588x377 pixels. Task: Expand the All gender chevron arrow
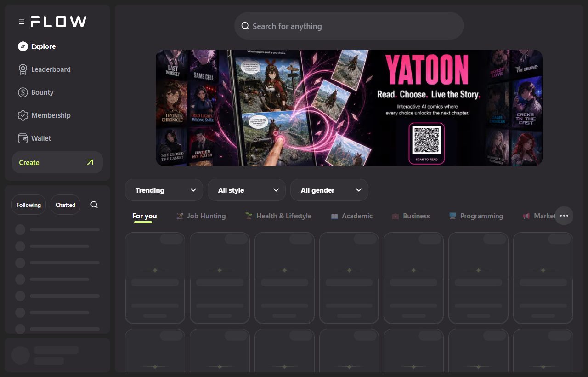(359, 190)
